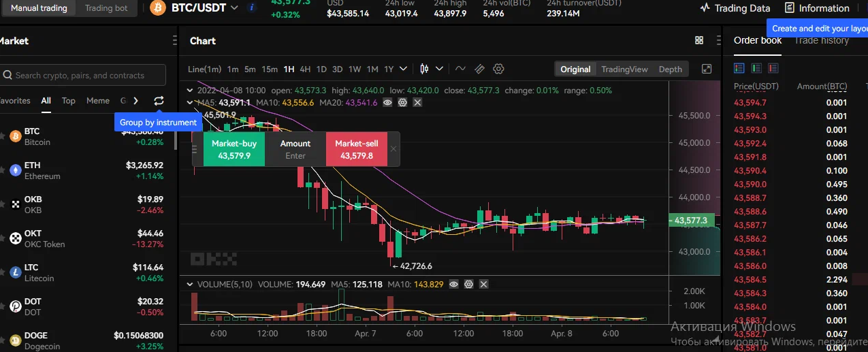Click the Trading Data pulse icon
The image size is (868, 352).
[705, 8]
